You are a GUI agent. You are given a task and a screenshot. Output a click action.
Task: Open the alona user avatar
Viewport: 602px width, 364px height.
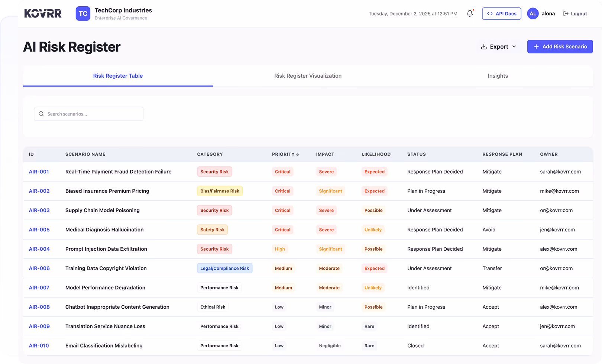pos(533,13)
